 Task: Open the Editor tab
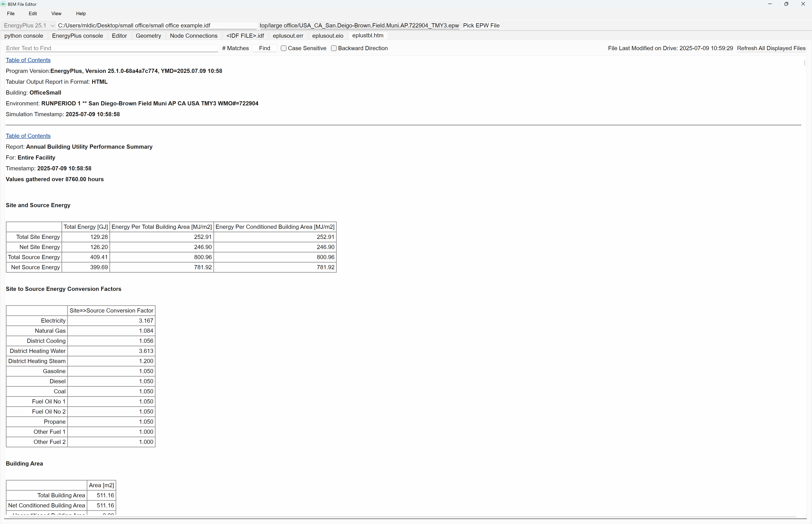tap(119, 36)
